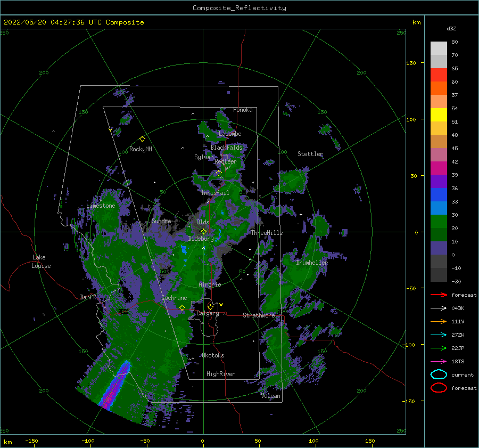The image size is (479, 448).
Task: Click the dark gray -30 to -10 swatch
Action: [x=439, y=275]
